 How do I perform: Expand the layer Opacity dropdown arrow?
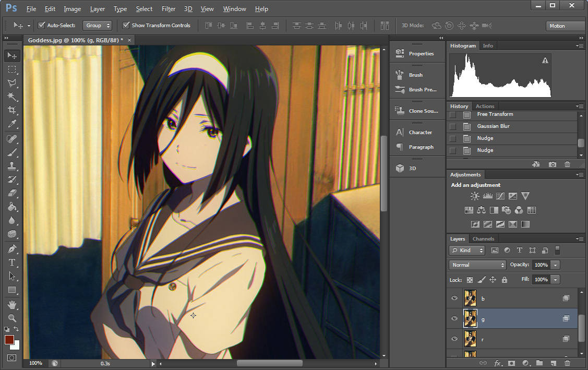(555, 265)
